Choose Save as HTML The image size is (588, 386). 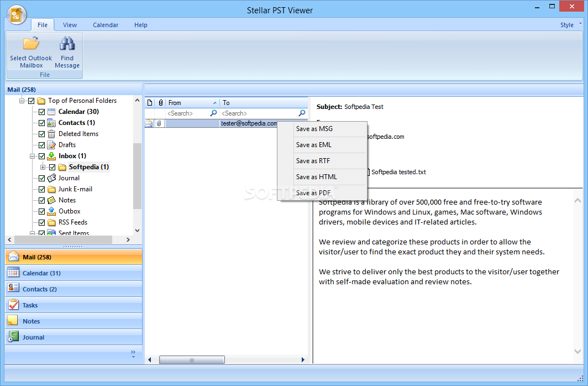tap(322, 176)
